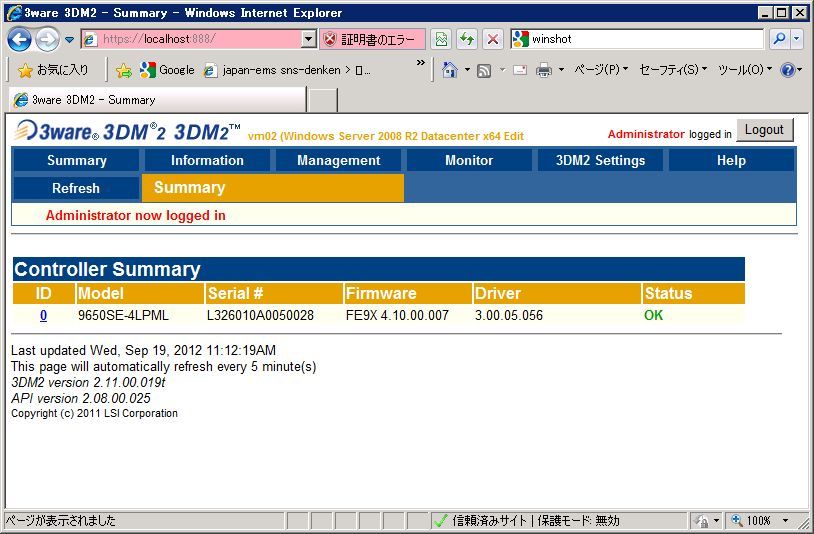Expand Favorites bar overflow chevron
The width and height of the screenshot is (814, 534).
[420, 63]
